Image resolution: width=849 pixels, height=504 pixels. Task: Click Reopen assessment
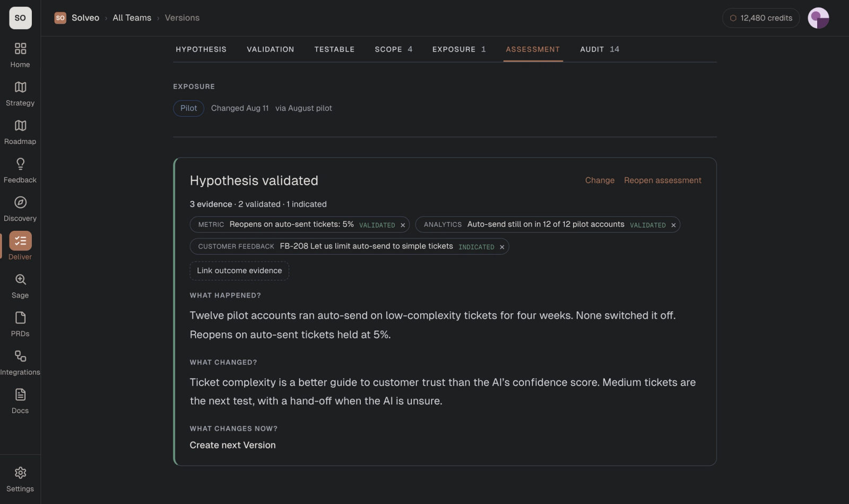coord(663,180)
